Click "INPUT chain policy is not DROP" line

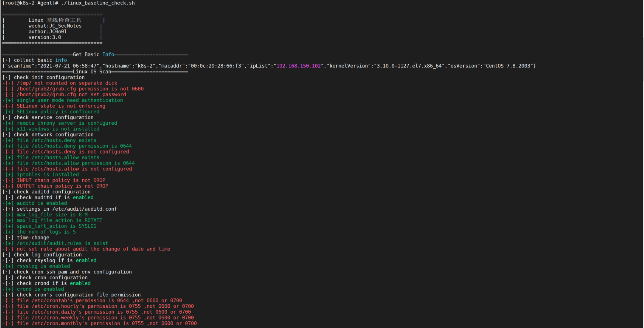pyautogui.click(x=61, y=180)
